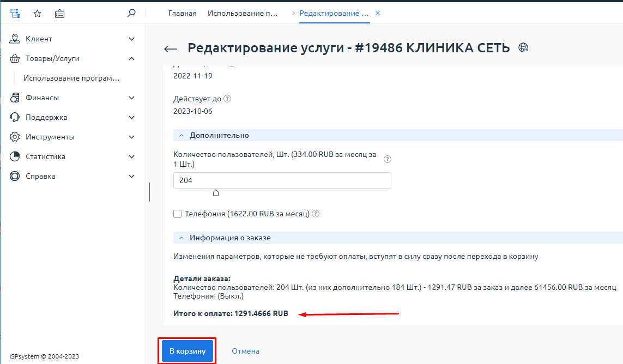The width and height of the screenshot is (623, 364).
Task: Switch to the Главная tab
Action: pyautogui.click(x=183, y=13)
